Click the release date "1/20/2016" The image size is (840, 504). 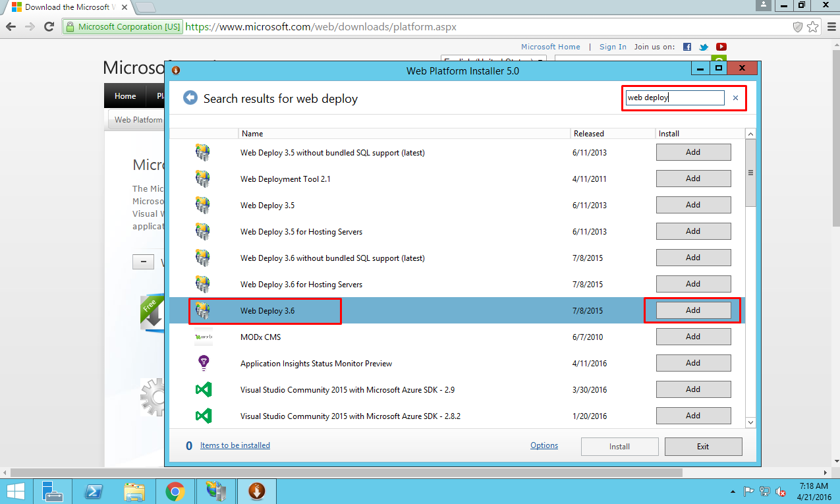click(590, 416)
